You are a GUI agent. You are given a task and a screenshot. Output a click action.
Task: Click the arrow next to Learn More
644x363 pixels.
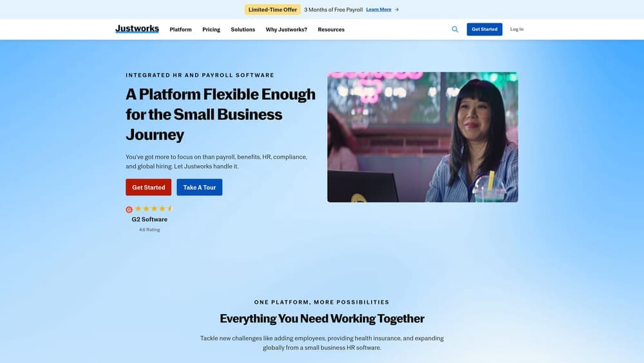[397, 10]
